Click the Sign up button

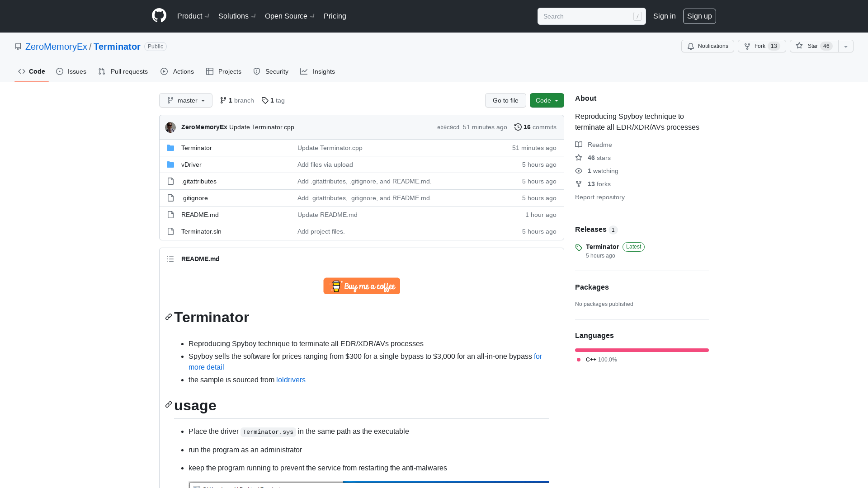pyautogui.click(x=699, y=16)
